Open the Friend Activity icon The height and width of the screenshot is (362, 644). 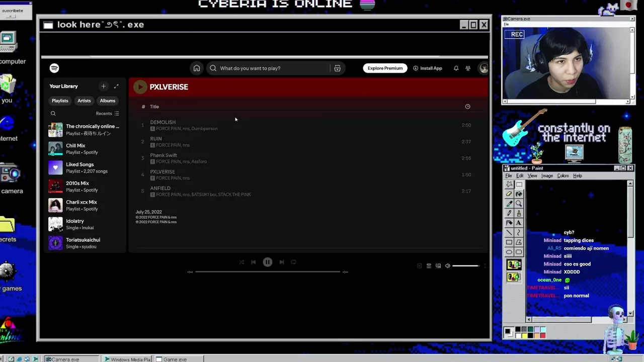pyautogui.click(x=468, y=68)
